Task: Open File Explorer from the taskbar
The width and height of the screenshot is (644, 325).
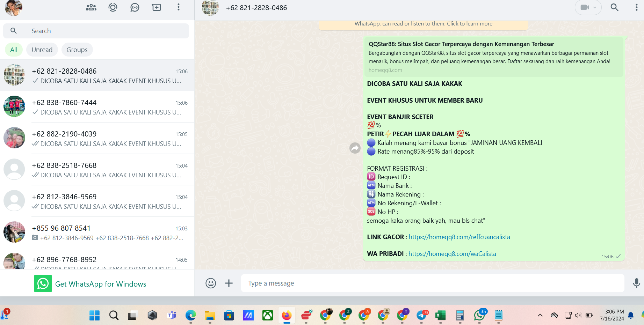Action: coord(210,316)
